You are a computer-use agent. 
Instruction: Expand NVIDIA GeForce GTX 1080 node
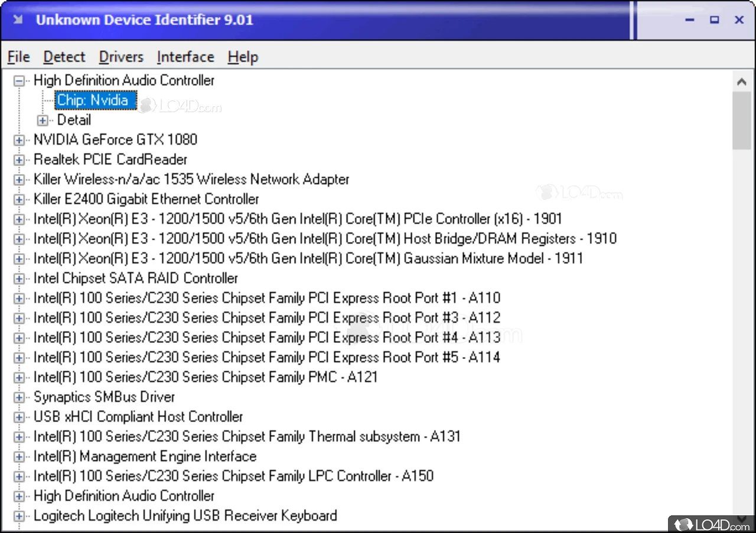point(19,140)
